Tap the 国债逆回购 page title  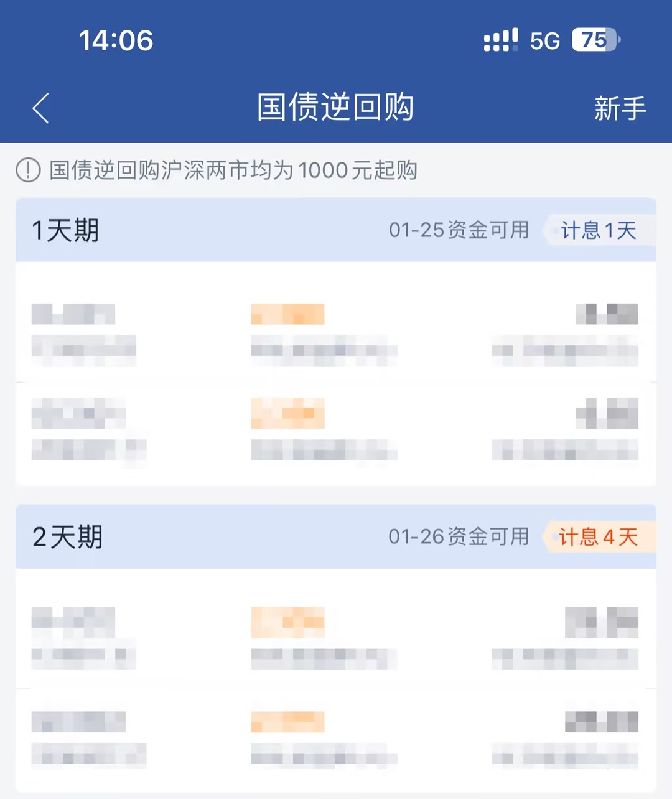336,107
